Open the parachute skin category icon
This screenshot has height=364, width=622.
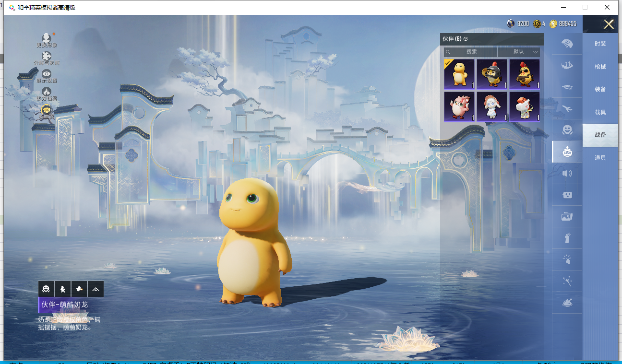[x=567, y=44]
